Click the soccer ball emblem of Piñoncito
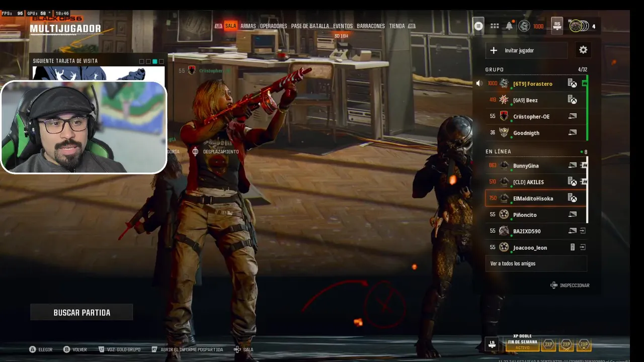 (x=504, y=215)
